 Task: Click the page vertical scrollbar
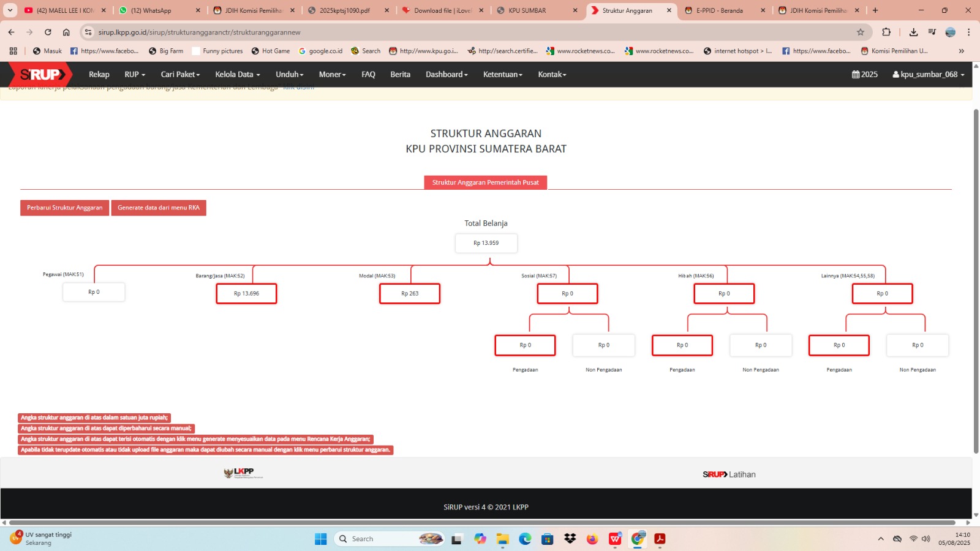pos(976,282)
